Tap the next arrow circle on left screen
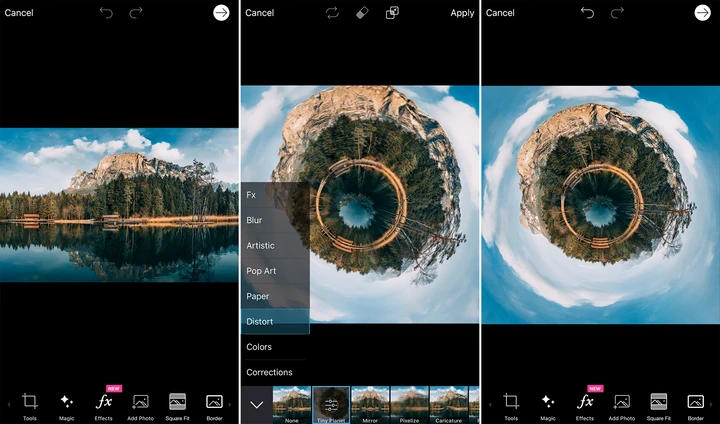This screenshot has height=424, width=720. [221, 13]
